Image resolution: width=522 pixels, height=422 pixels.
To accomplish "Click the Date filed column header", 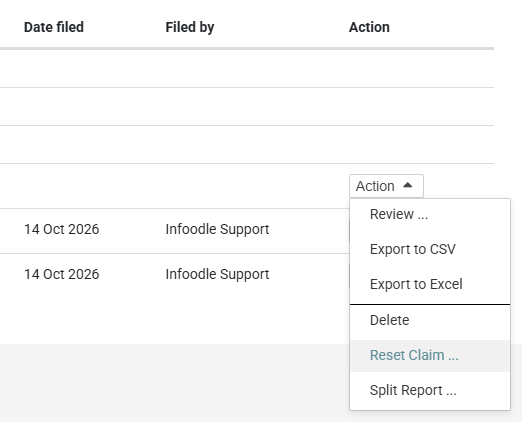I will (x=54, y=27).
